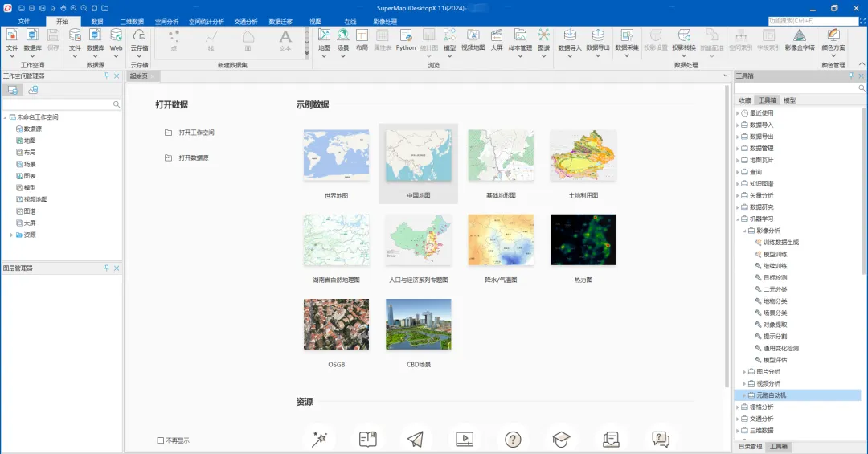Click the 颜色方案 ribbon icon
868x454 pixels.
point(833,36)
